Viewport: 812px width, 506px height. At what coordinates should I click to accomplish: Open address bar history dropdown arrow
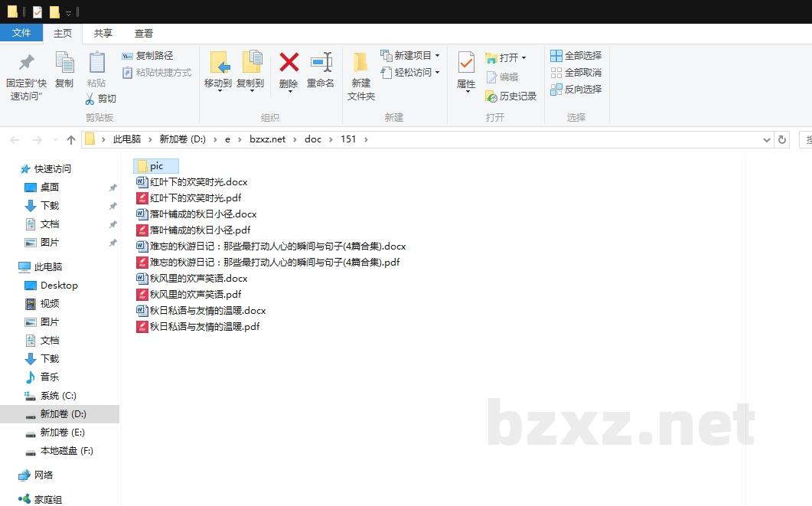[767, 140]
